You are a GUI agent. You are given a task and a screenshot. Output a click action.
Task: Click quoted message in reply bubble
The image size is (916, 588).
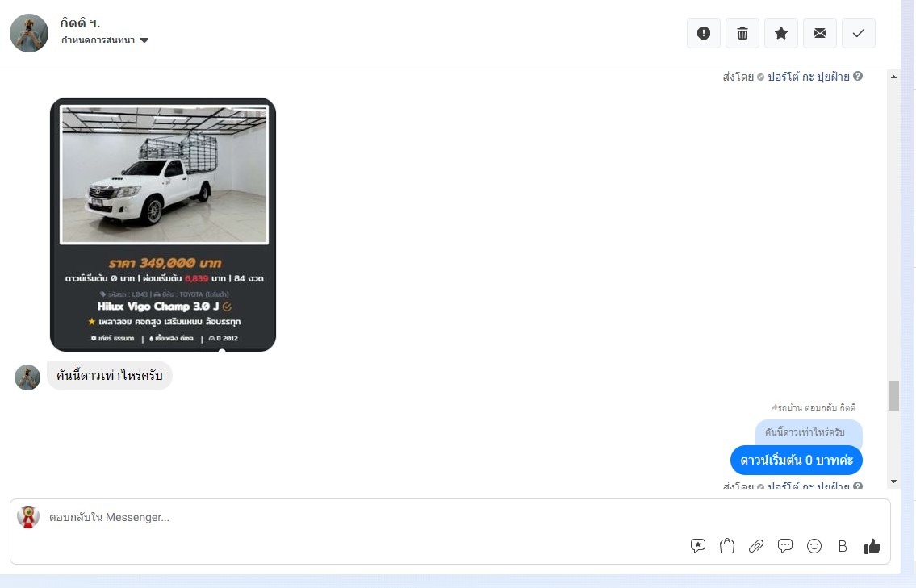coord(809,432)
